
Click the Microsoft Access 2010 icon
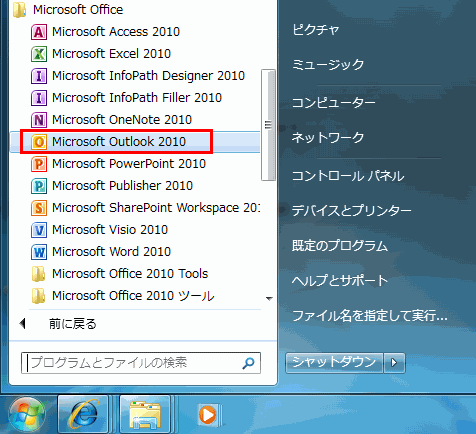pos(39,32)
